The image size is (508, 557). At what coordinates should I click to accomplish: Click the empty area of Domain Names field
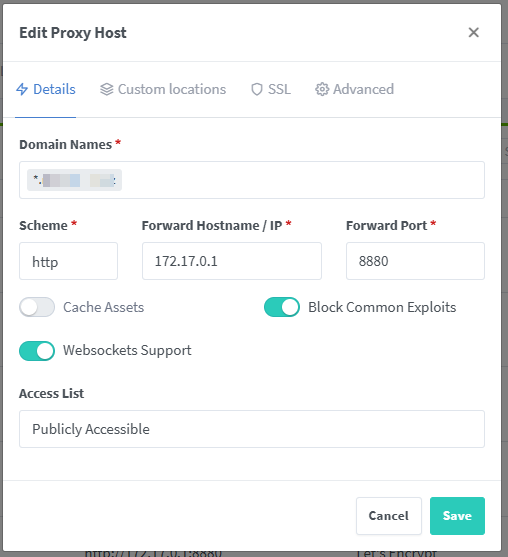click(x=302, y=180)
